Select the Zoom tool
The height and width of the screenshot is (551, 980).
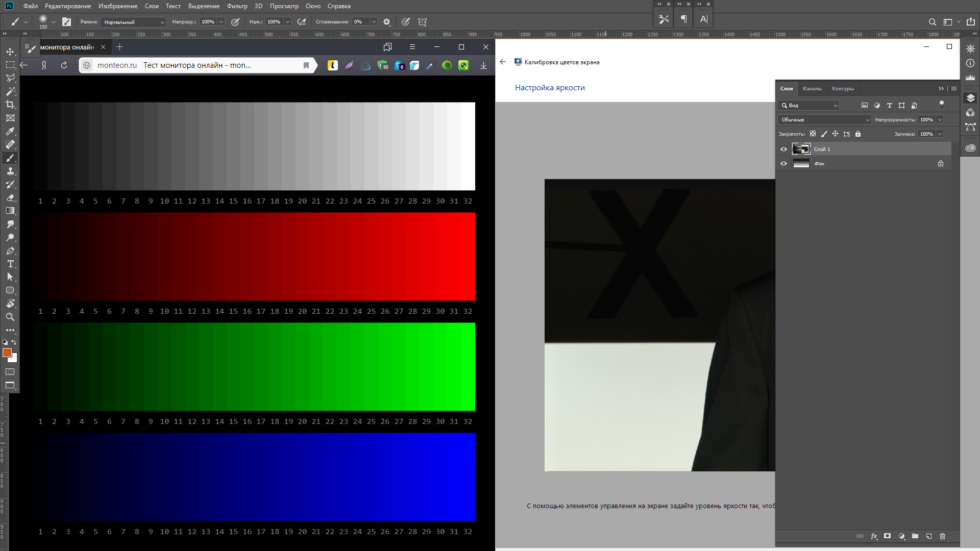(10, 317)
